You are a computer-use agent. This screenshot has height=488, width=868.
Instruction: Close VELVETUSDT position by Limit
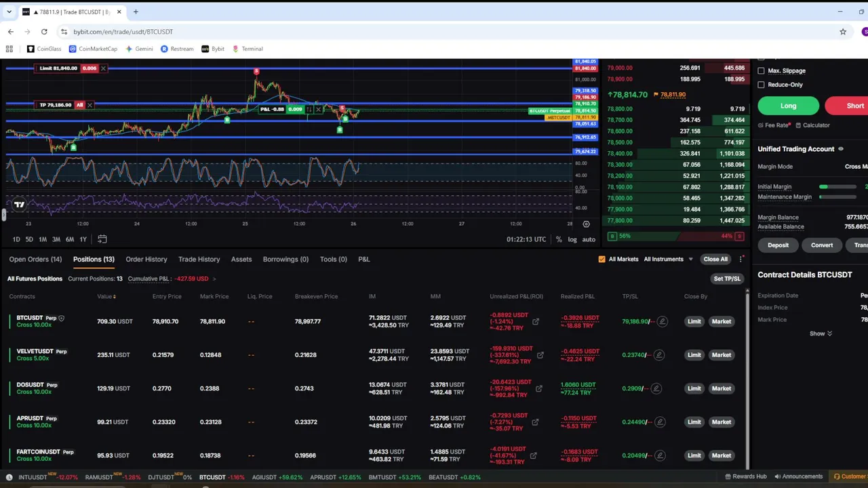(x=694, y=354)
